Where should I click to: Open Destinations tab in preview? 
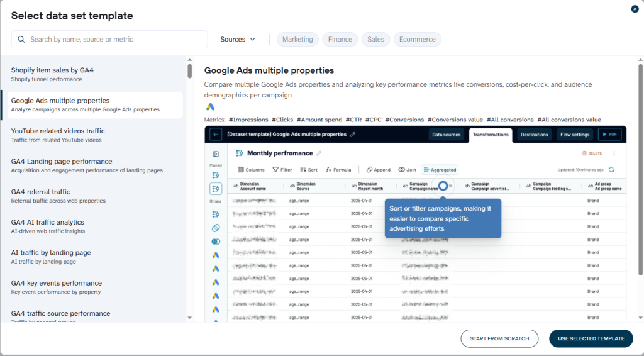click(535, 135)
